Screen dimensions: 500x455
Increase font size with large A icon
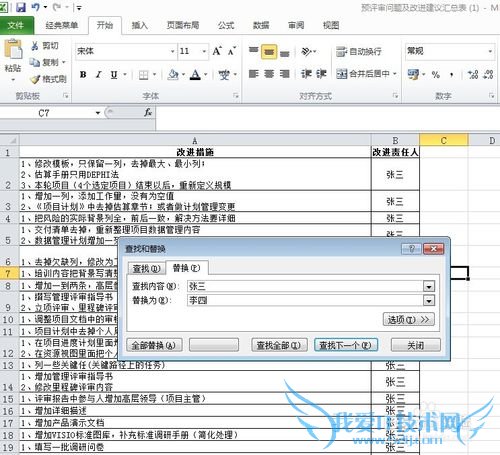click(x=217, y=51)
